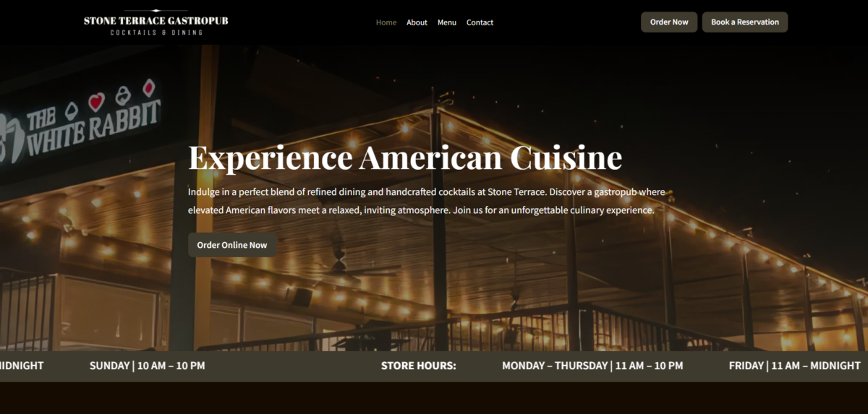Image resolution: width=868 pixels, height=414 pixels.
Task: Select the Book a Reservation button
Action: pos(745,22)
